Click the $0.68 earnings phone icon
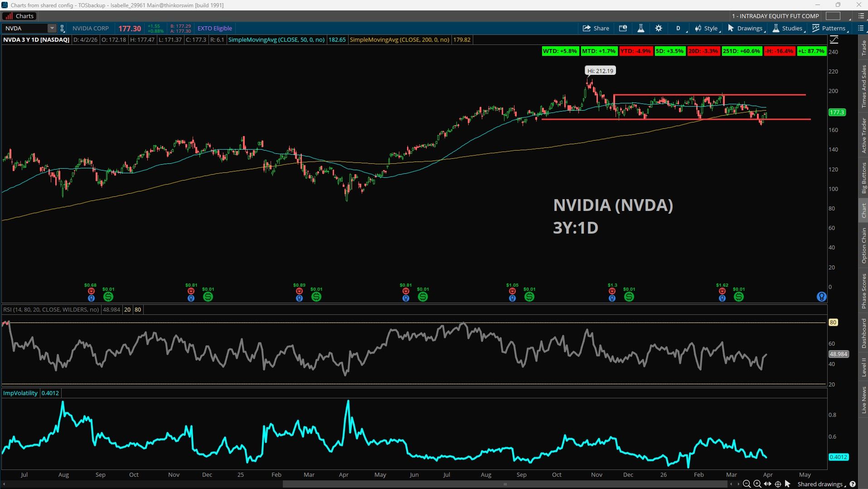The height and width of the screenshot is (489, 868). coord(91,291)
